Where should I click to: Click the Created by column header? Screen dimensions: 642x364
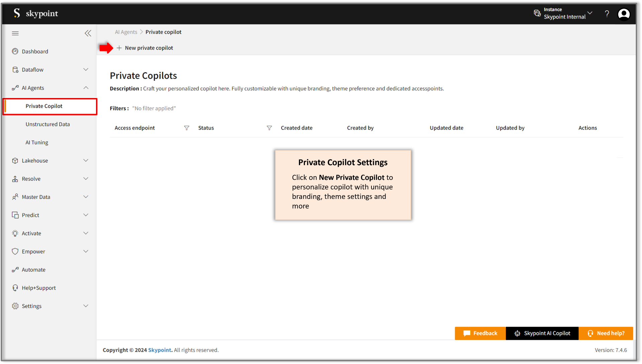click(x=360, y=128)
